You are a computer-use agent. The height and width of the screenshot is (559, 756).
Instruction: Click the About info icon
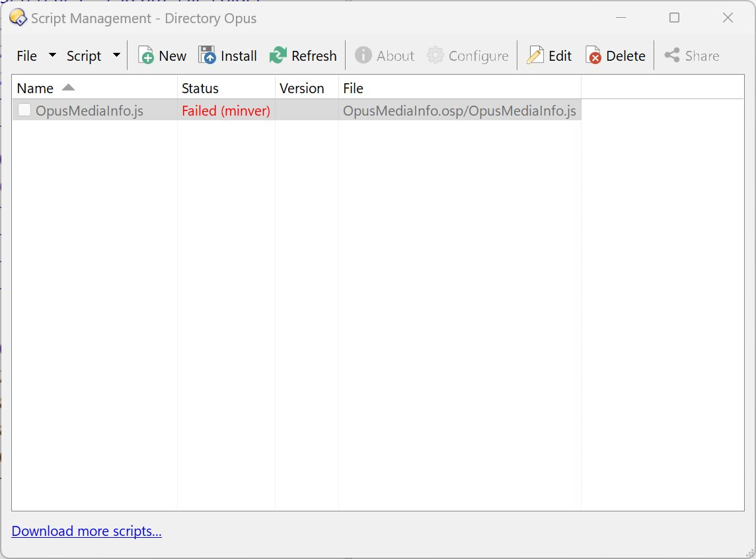(363, 56)
